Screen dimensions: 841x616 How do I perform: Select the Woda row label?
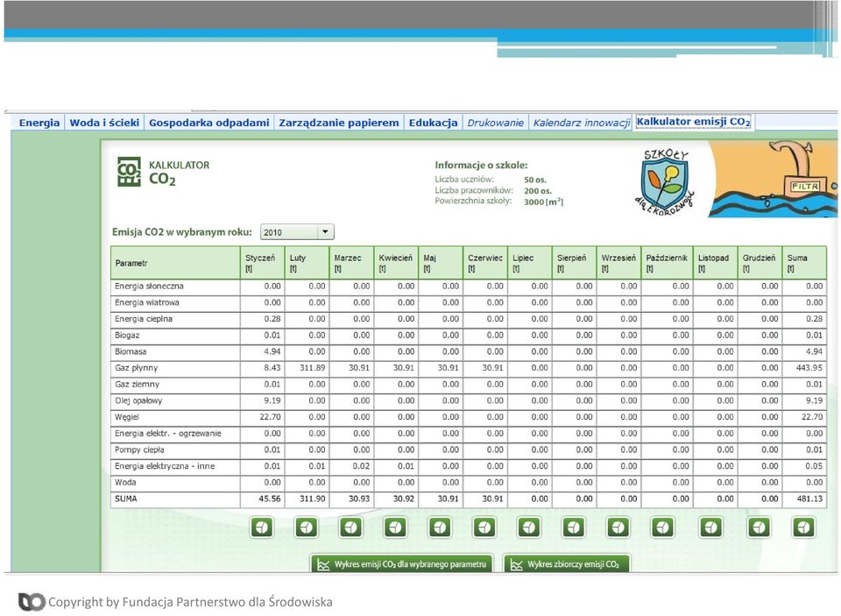tap(125, 483)
